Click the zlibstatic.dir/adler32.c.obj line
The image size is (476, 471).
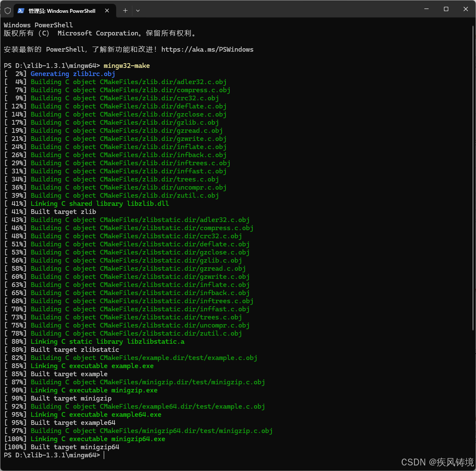[x=127, y=220]
